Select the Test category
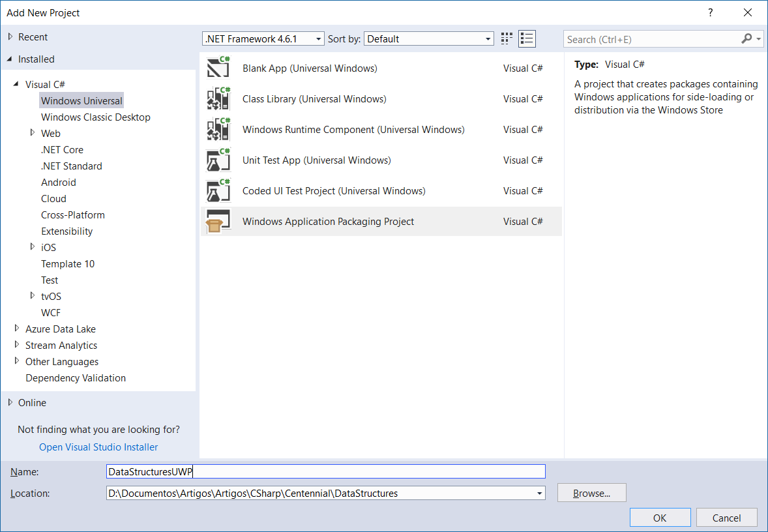 50,280
